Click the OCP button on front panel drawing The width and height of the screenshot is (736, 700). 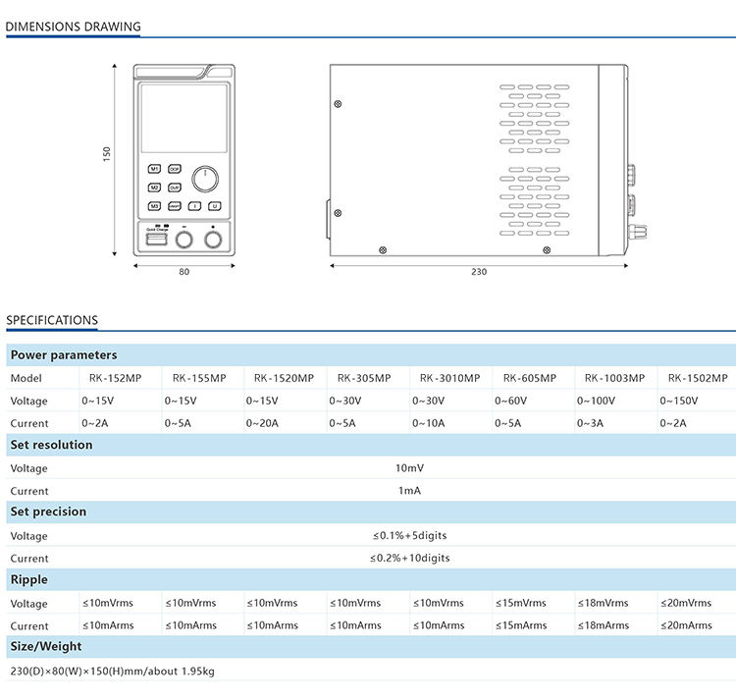point(175,169)
